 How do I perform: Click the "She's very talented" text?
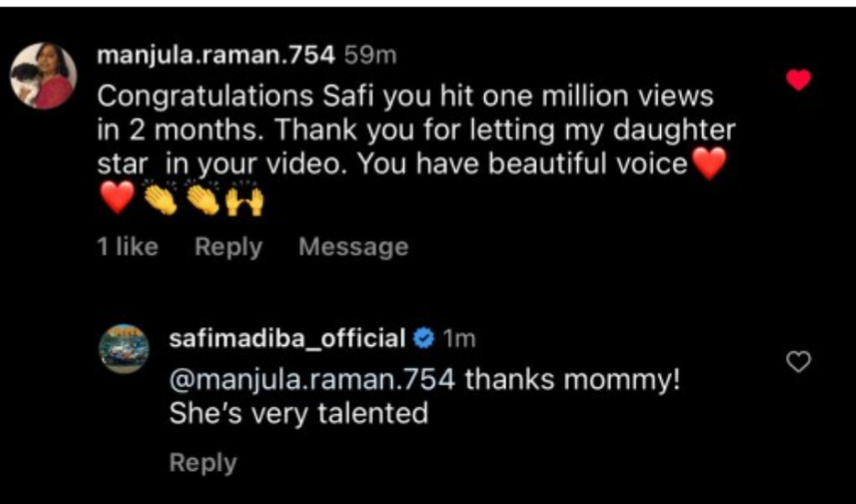coord(298,414)
